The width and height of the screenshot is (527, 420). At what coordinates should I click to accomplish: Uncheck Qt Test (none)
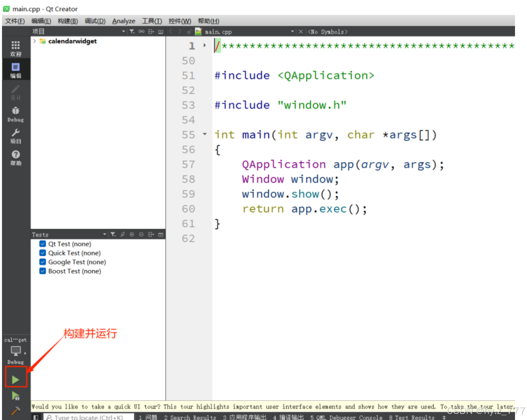click(x=43, y=244)
